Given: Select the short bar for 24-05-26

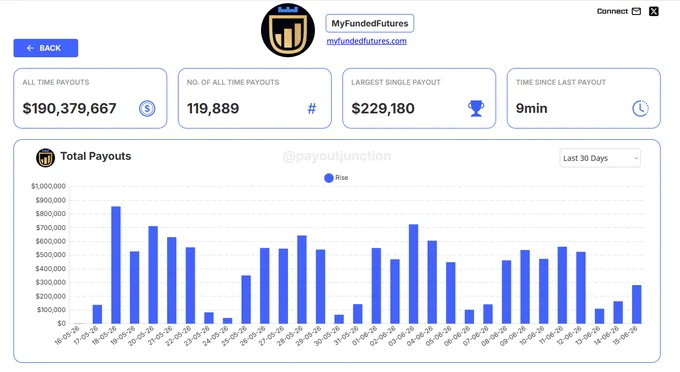Looking at the screenshot, I should [227, 321].
